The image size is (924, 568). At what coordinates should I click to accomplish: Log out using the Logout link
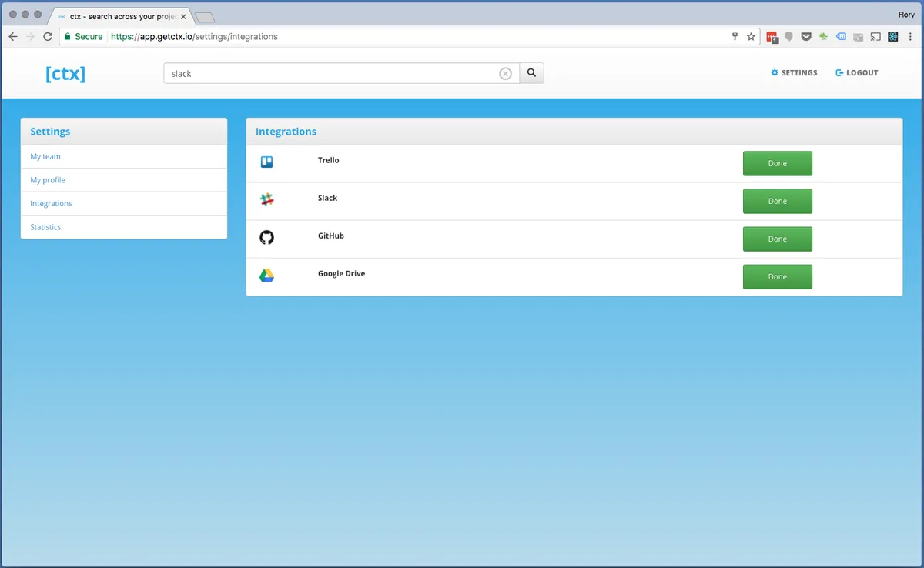(x=857, y=73)
